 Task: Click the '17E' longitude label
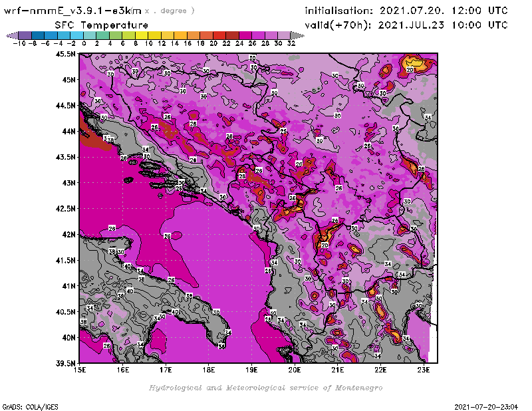tap(166, 370)
